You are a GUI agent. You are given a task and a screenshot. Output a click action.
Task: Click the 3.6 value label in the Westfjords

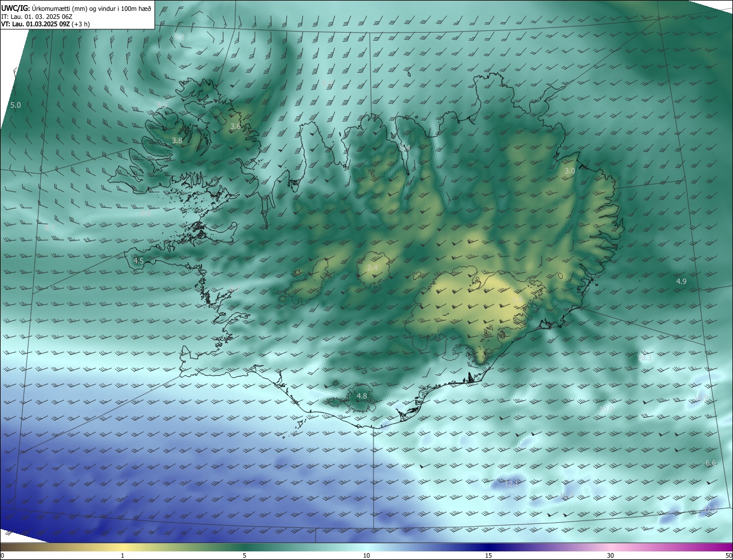[235, 126]
